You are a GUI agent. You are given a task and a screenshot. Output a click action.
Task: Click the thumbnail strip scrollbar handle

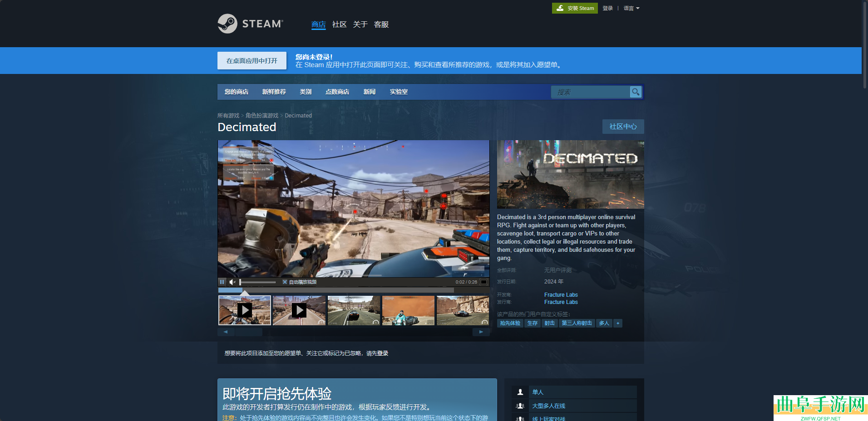point(248,332)
